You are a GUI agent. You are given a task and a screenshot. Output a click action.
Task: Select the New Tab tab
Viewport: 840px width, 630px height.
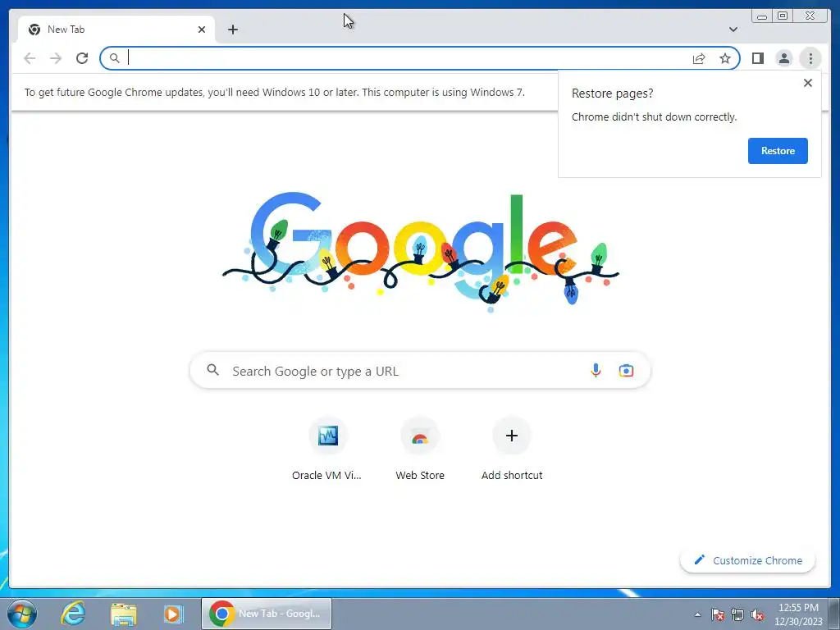116,30
